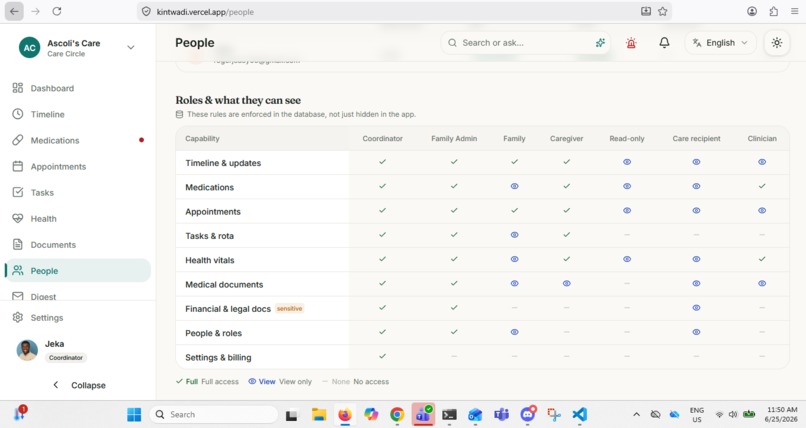
Task: Open browser extensions puzzle icon
Action: [774, 11]
